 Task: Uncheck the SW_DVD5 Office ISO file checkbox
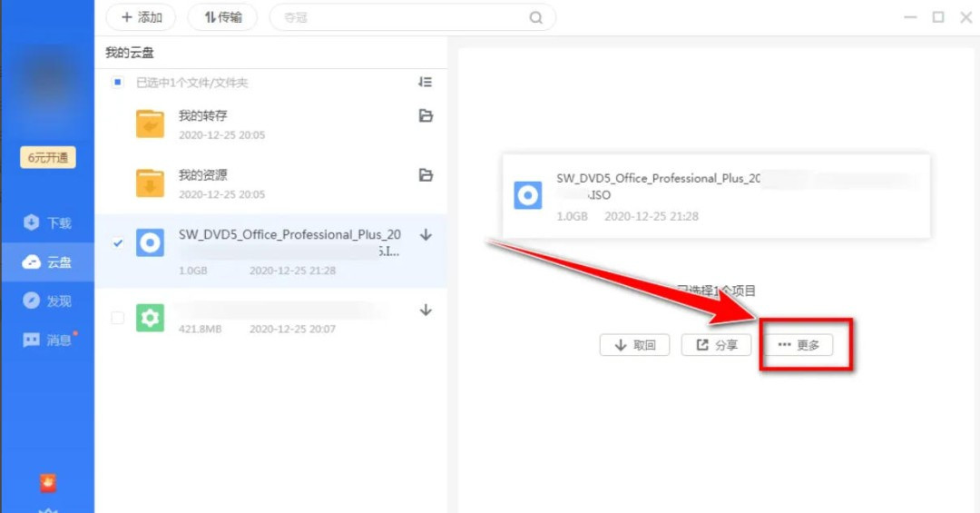click(117, 242)
